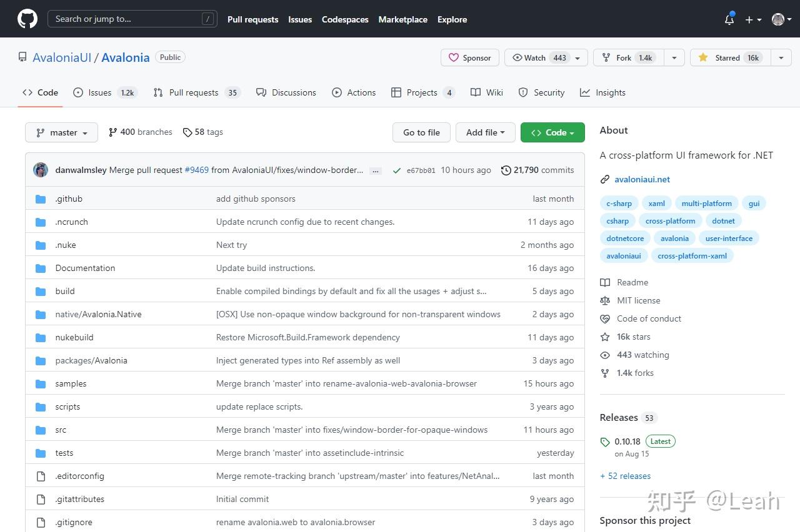Show the commit status check mark details
The height and width of the screenshot is (532, 800).
click(396, 170)
